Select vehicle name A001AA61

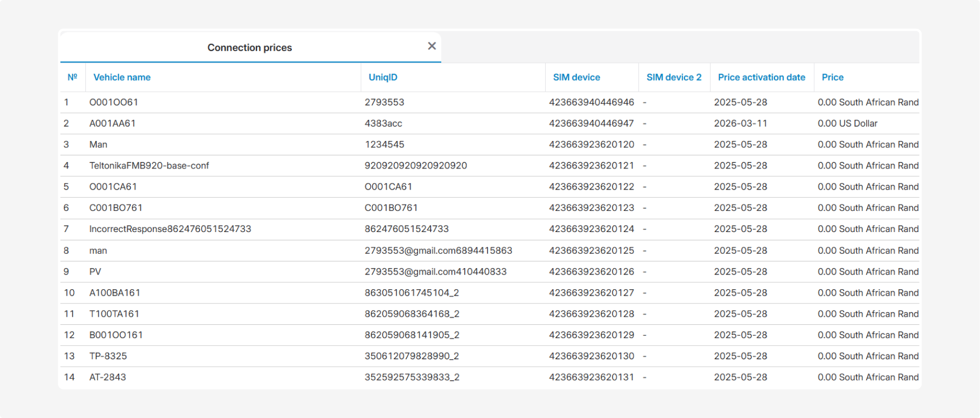click(112, 123)
